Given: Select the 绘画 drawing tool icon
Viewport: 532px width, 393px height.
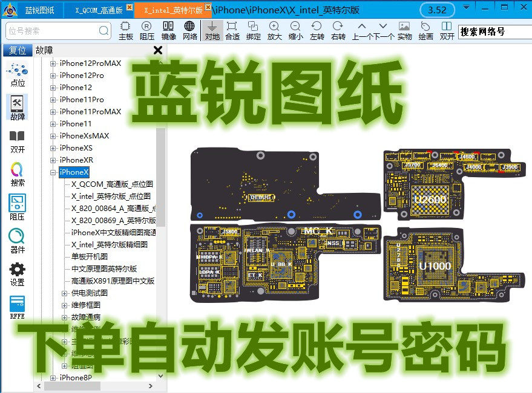Looking at the screenshot, I should click(x=425, y=30).
